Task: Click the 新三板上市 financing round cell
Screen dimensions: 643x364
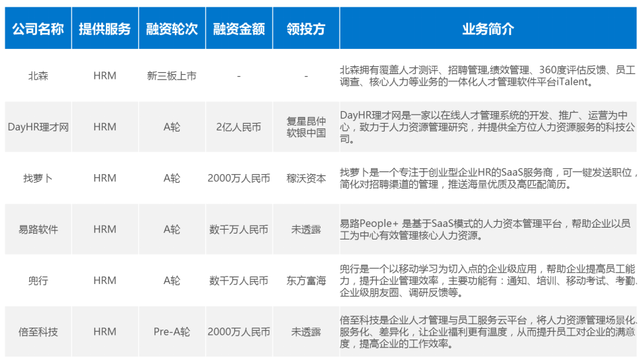Action: (x=172, y=76)
